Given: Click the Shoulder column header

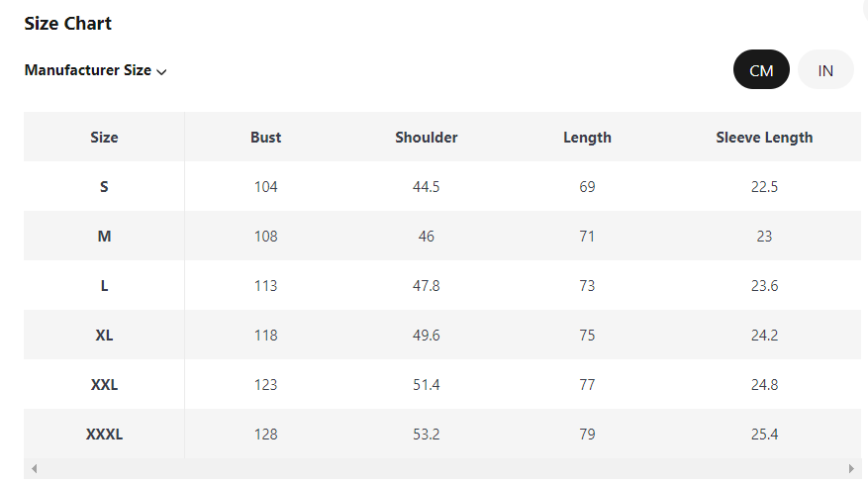Looking at the screenshot, I should click(x=426, y=138).
